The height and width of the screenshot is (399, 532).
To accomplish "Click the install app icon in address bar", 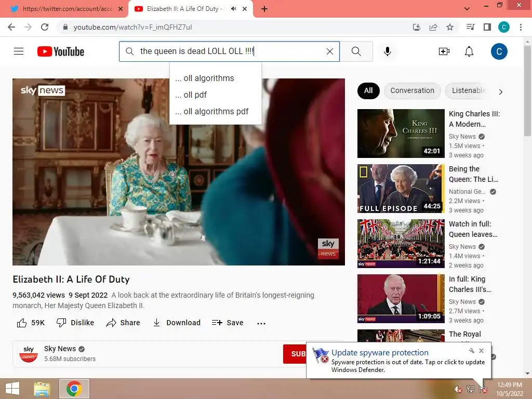I will [416, 27].
